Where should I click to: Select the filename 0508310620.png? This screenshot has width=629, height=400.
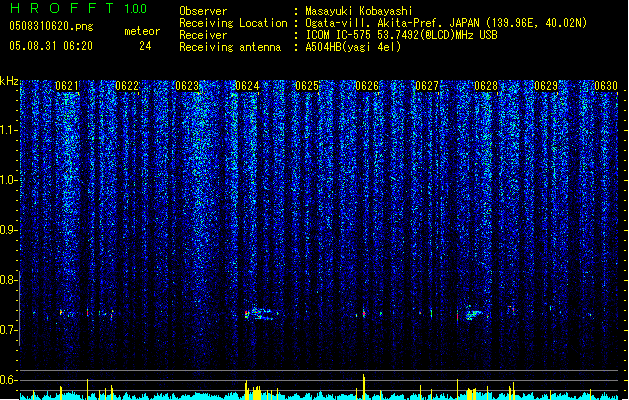pos(51,26)
